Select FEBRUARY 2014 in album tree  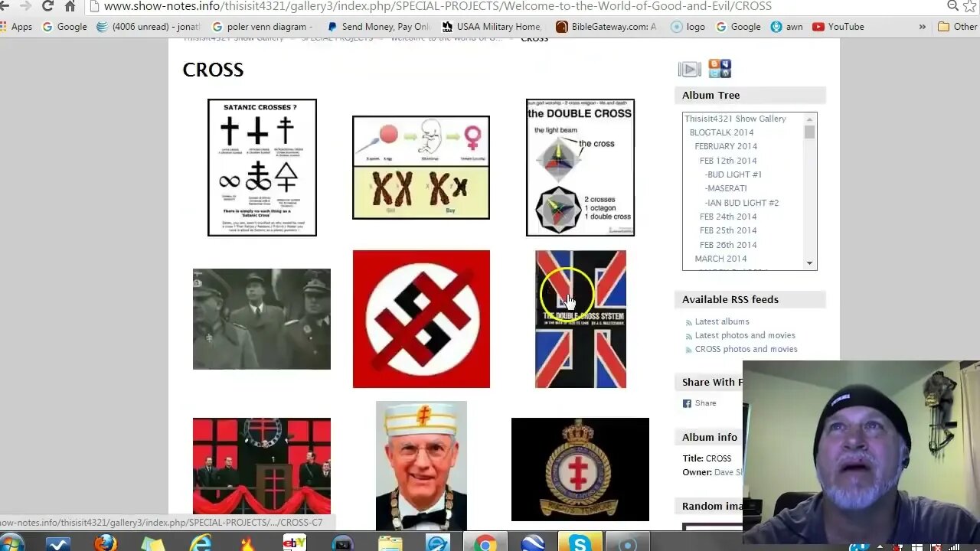726,146
